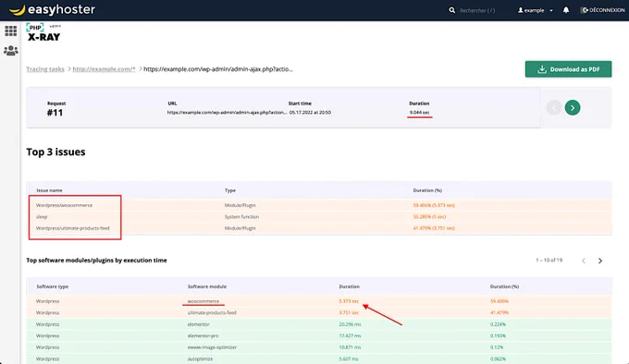Click elementor module cell

click(x=199, y=324)
